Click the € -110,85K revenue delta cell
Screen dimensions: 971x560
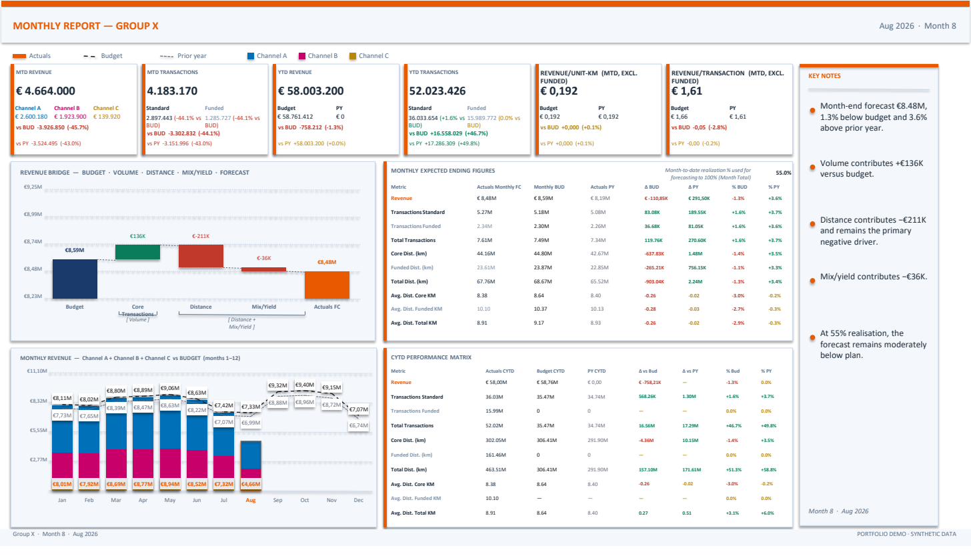(657, 198)
